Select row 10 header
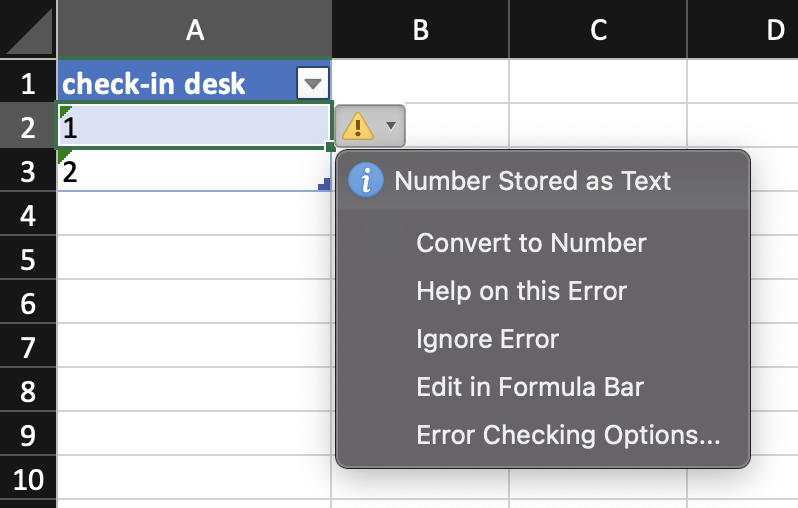 coord(28,479)
